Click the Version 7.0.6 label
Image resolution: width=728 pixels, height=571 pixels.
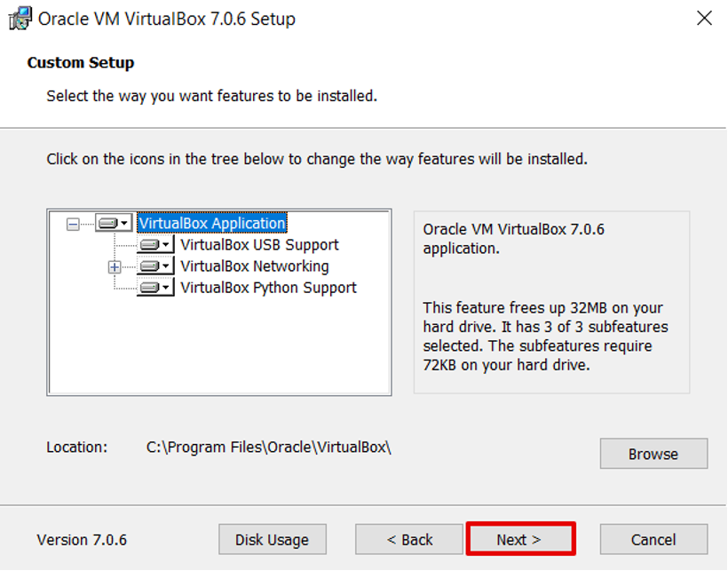pyautogui.click(x=82, y=540)
